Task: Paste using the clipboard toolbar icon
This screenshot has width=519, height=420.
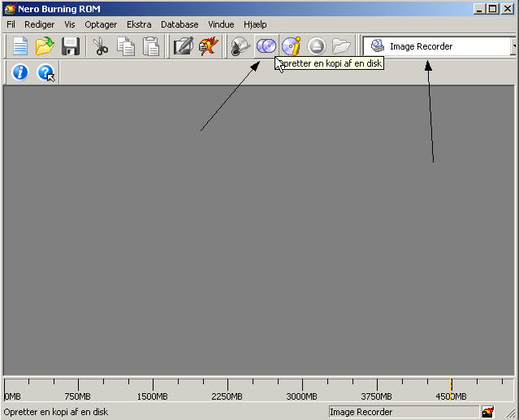Action: point(151,46)
